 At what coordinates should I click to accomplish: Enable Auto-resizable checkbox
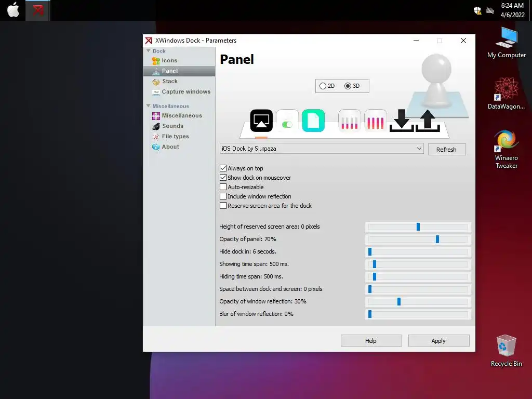click(x=223, y=187)
